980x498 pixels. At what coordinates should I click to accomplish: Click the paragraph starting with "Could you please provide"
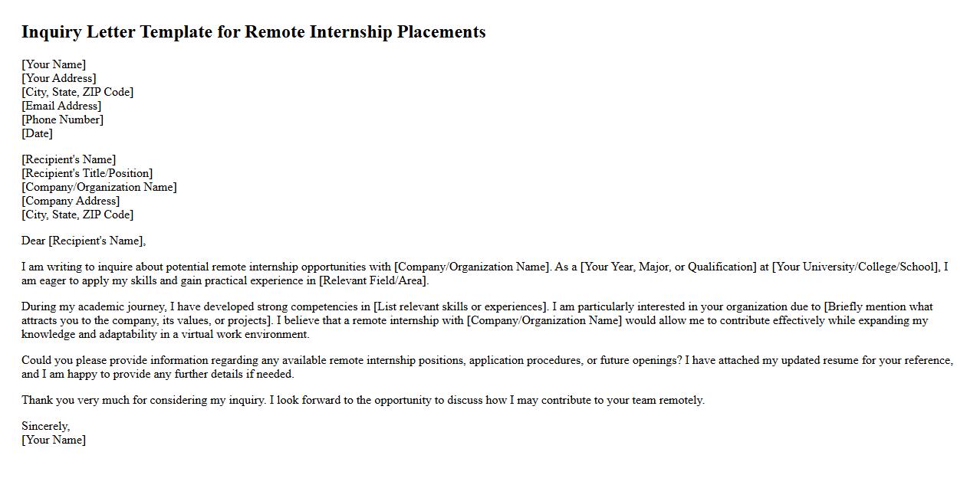pos(487,367)
